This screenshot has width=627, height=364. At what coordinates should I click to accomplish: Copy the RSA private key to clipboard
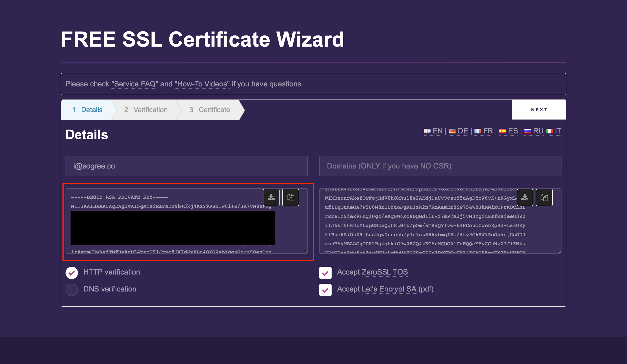click(x=290, y=197)
